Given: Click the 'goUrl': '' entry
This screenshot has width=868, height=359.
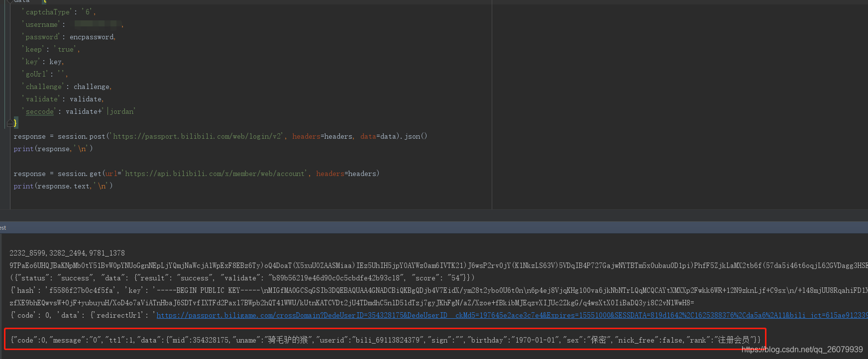Looking at the screenshot, I should pyautogui.click(x=44, y=74).
